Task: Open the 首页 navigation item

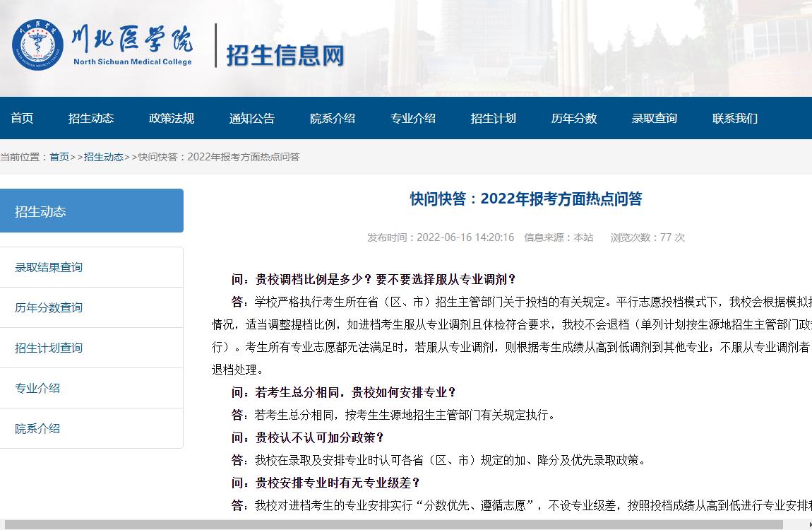Action: pyautogui.click(x=22, y=118)
